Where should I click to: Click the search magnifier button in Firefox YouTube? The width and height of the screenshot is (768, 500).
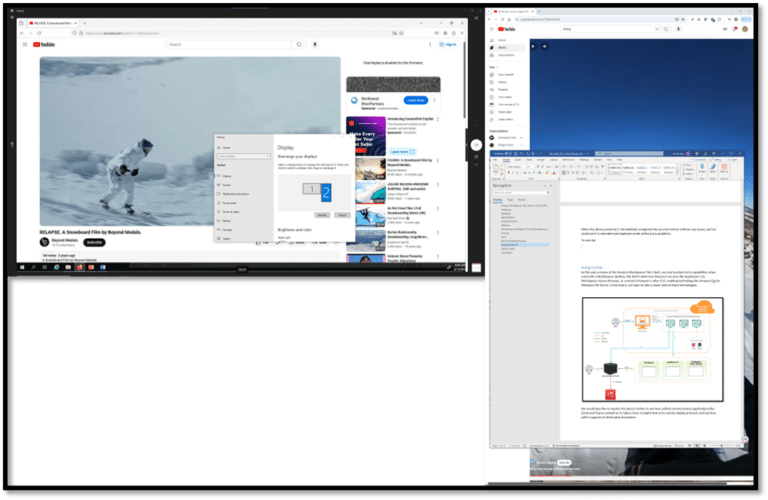coord(299,45)
